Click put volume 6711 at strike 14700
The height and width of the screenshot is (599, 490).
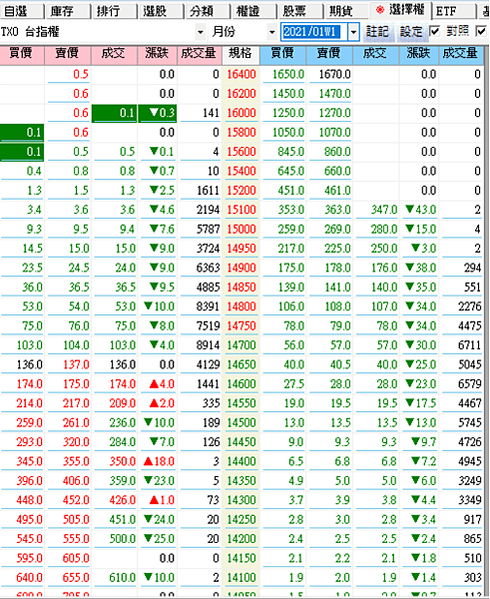tap(470, 345)
